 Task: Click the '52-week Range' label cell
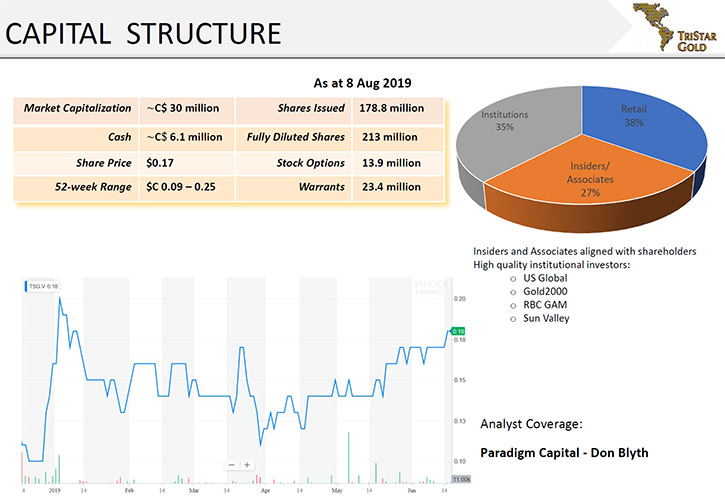[x=77, y=187]
